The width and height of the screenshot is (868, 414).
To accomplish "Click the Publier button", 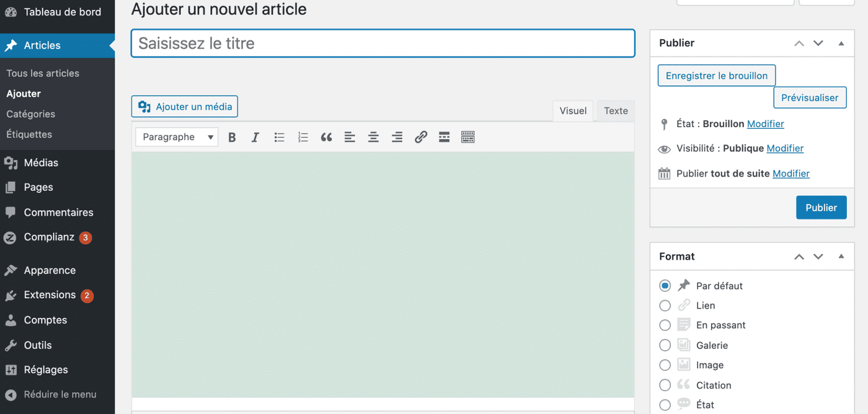I will [821, 208].
